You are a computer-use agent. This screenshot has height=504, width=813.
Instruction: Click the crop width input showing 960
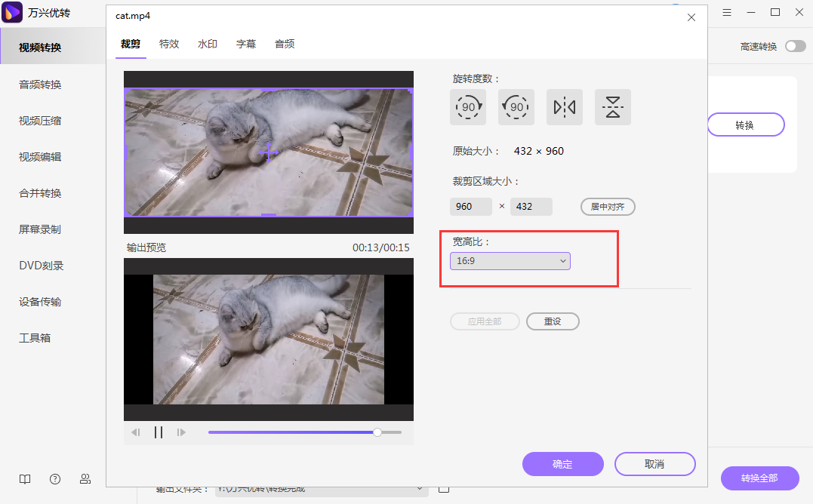tap(470, 206)
